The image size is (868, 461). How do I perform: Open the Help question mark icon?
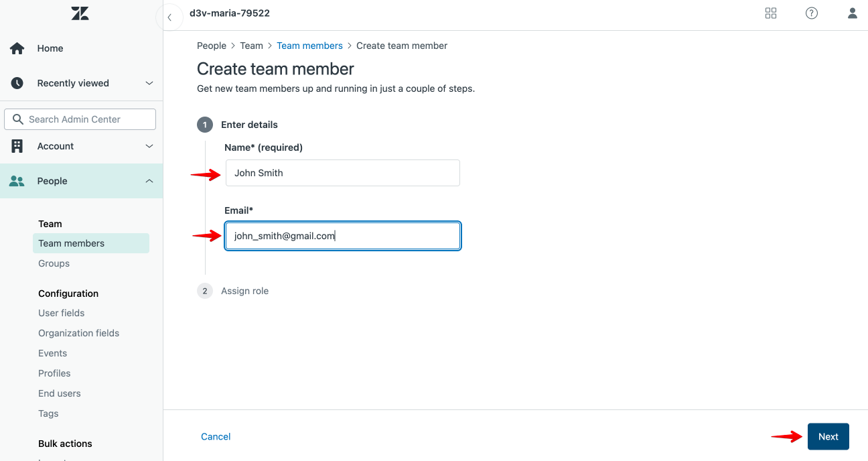812,13
